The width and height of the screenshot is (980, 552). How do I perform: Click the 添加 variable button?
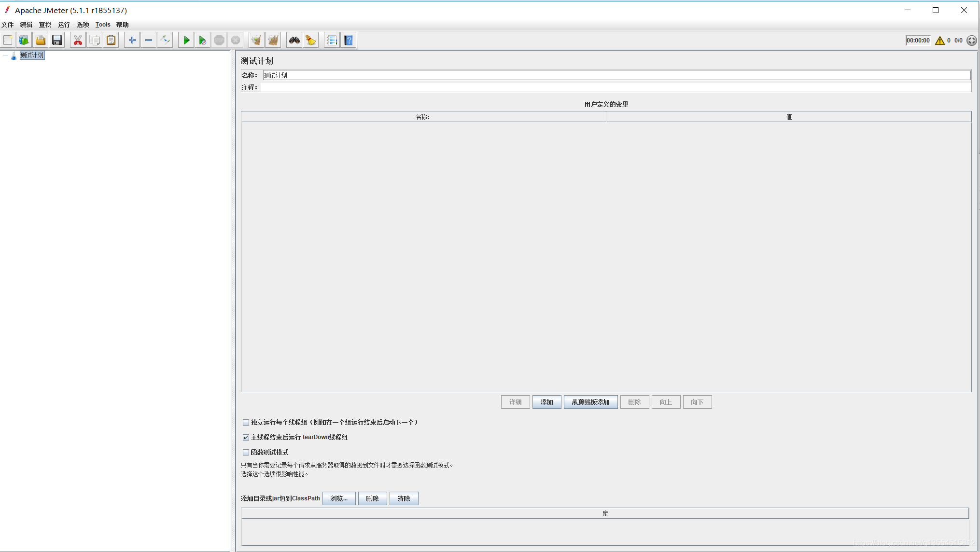tap(546, 402)
